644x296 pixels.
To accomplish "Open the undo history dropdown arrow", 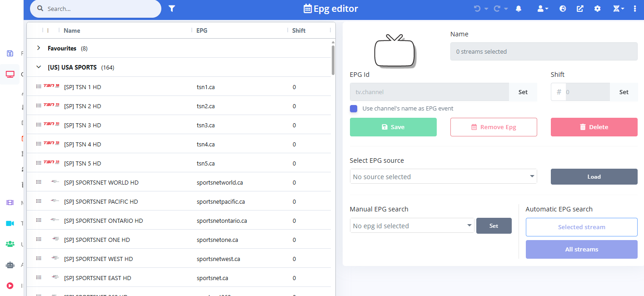I will click(x=486, y=9).
